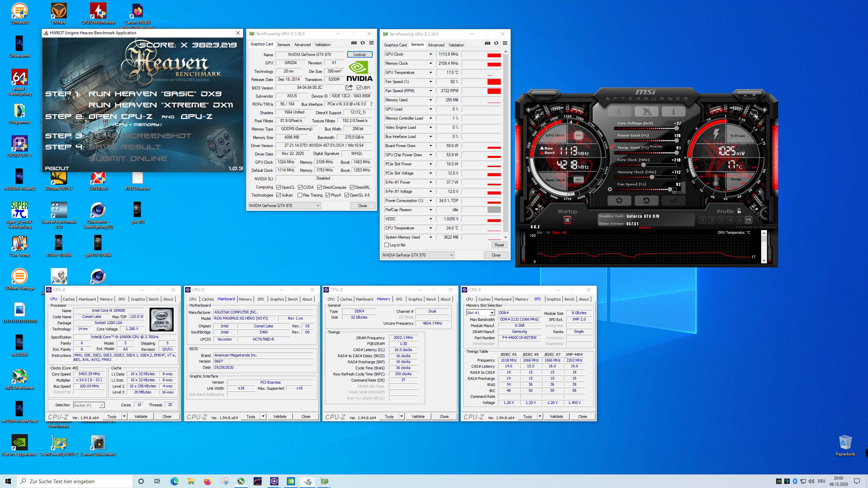The image size is (868, 488).
Task: Expand the Board Power Draw sensor dropdown
Action: (x=431, y=146)
